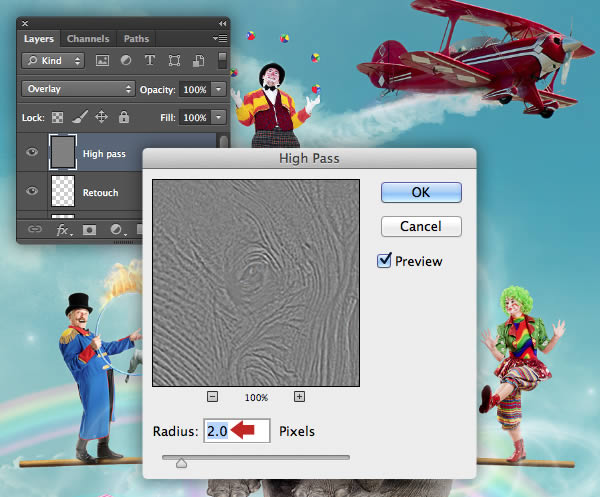
Task: Open the Kind filter dropdown
Action: 53,60
